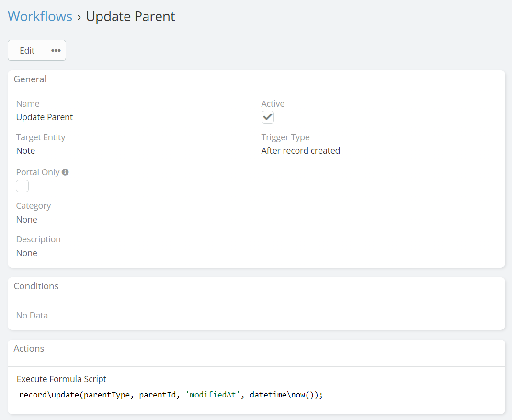The width and height of the screenshot is (512, 420).
Task: Click the Description field's None value
Action: pyautogui.click(x=27, y=253)
